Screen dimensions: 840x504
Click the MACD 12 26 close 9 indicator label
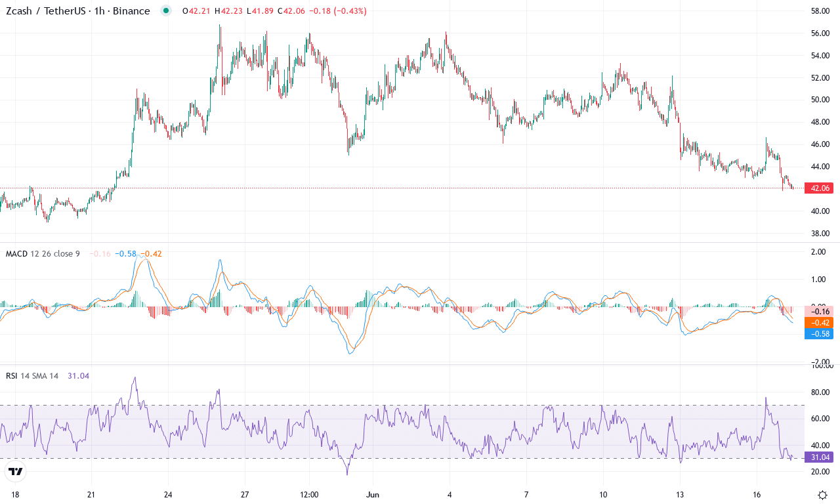(42, 253)
